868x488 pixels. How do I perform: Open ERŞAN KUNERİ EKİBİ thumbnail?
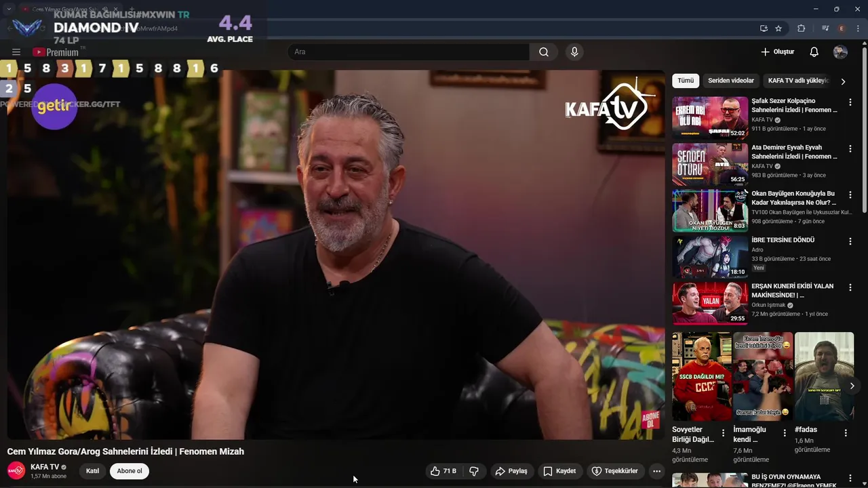(x=710, y=302)
